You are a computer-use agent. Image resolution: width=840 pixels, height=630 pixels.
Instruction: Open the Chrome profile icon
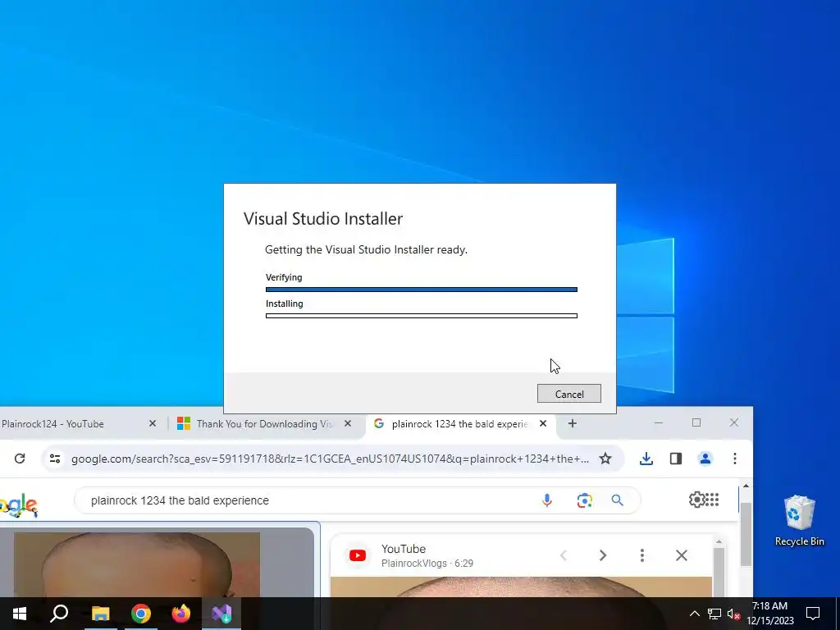(705, 459)
